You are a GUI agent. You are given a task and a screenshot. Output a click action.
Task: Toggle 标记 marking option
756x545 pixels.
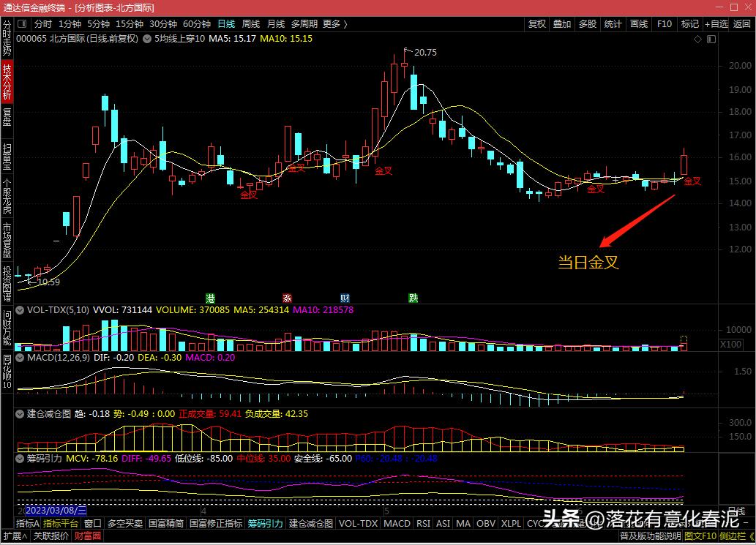pyautogui.click(x=689, y=24)
